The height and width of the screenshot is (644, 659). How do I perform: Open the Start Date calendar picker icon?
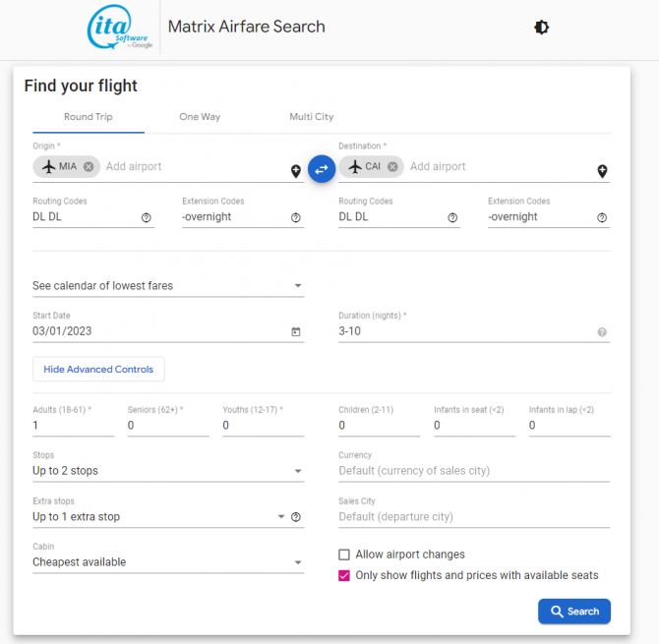(295, 332)
